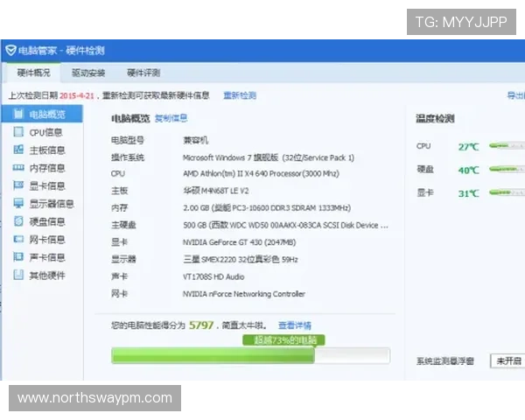
Task: Open the 显卡信息 graphics card icon
Action: click(18, 185)
